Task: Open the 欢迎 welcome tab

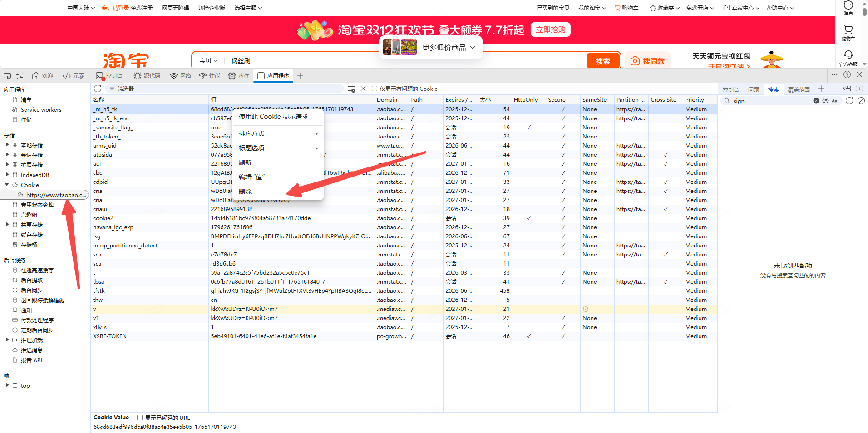Action: pyautogui.click(x=43, y=76)
